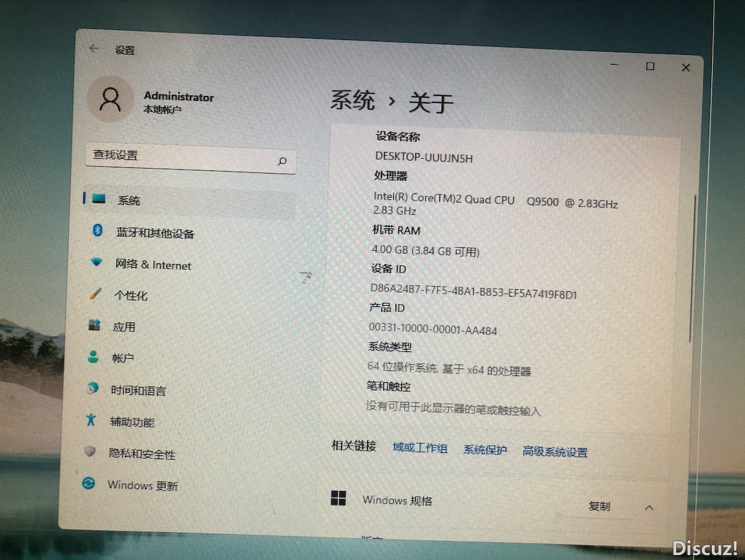Click the 个性化 paintbrush icon
Screen dimensions: 745x560
click(x=95, y=294)
